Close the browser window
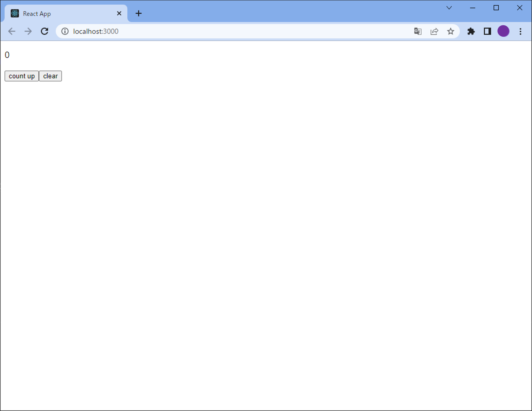 click(x=520, y=8)
